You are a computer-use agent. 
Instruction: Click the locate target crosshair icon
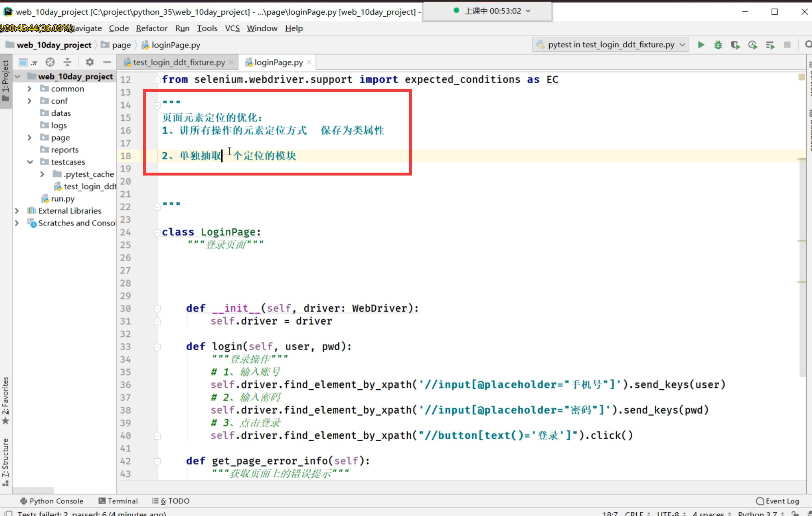click(x=50, y=62)
